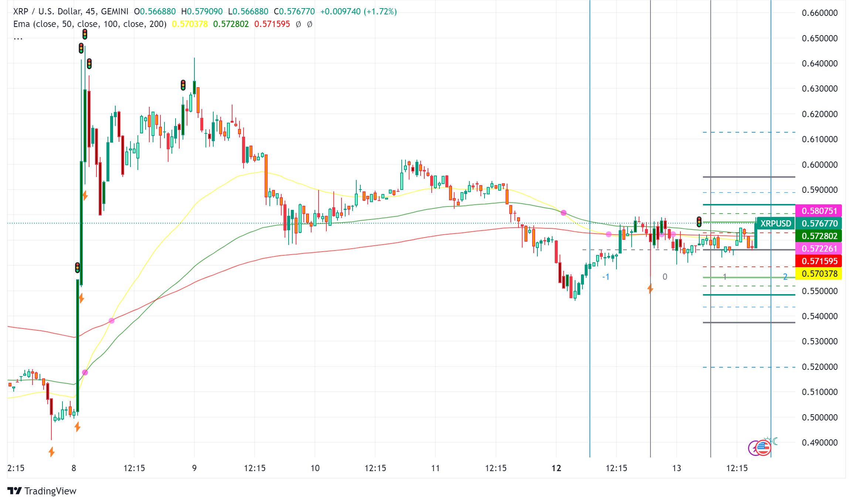
Task: Click the change value '+0.009740 (+1.72%)'
Action: click(358, 11)
